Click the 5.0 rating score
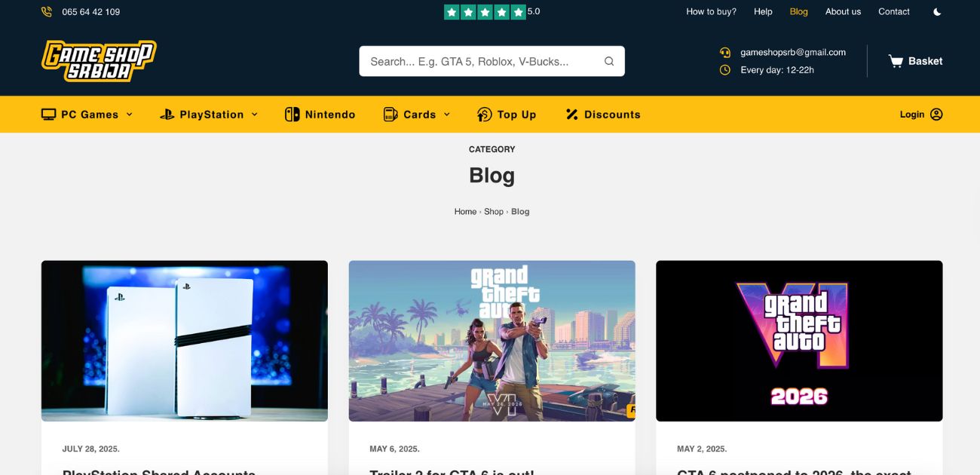Image resolution: width=980 pixels, height=475 pixels. [x=534, y=12]
